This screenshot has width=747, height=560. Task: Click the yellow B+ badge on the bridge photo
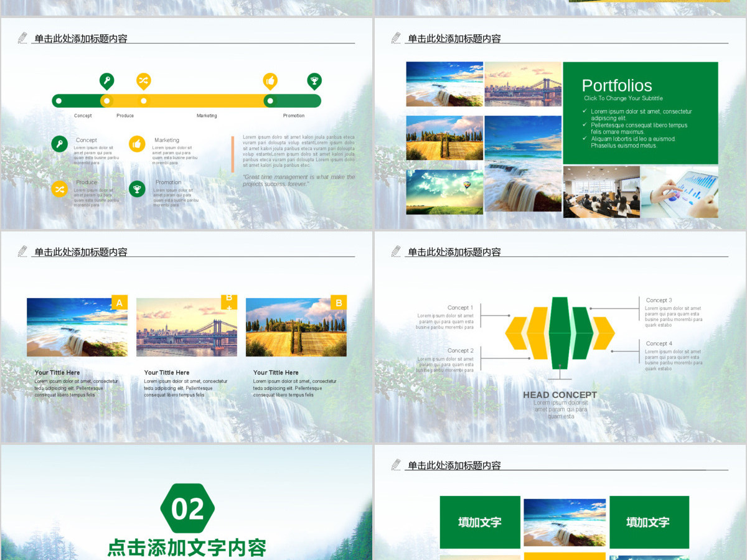(229, 302)
